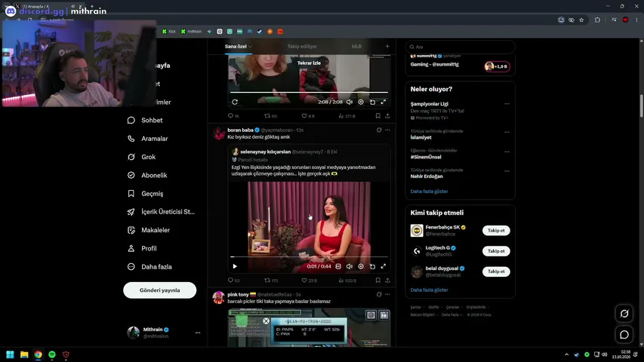Viewport: 644px width, 362px height.
Task: Add a new timeline tab with plus
Action: pyautogui.click(x=387, y=46)
